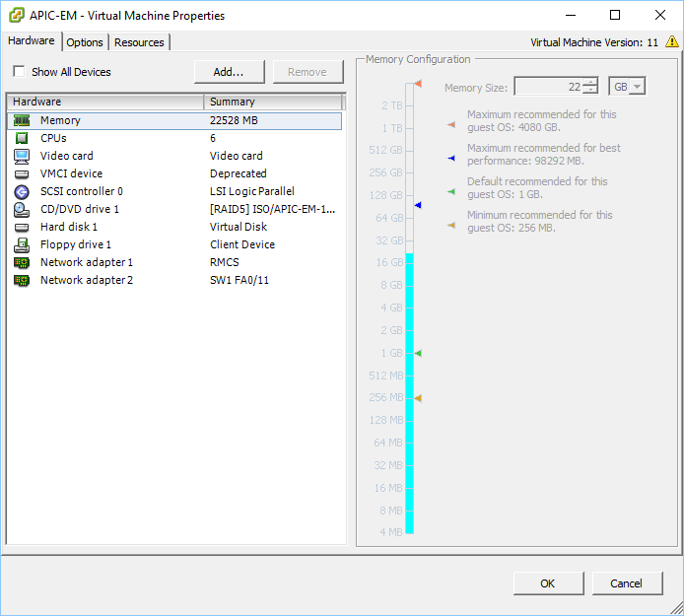The height and width of the screenshot is (616, 684).
Task: Click the VMCI device icon
Action: tap(22, 174)
